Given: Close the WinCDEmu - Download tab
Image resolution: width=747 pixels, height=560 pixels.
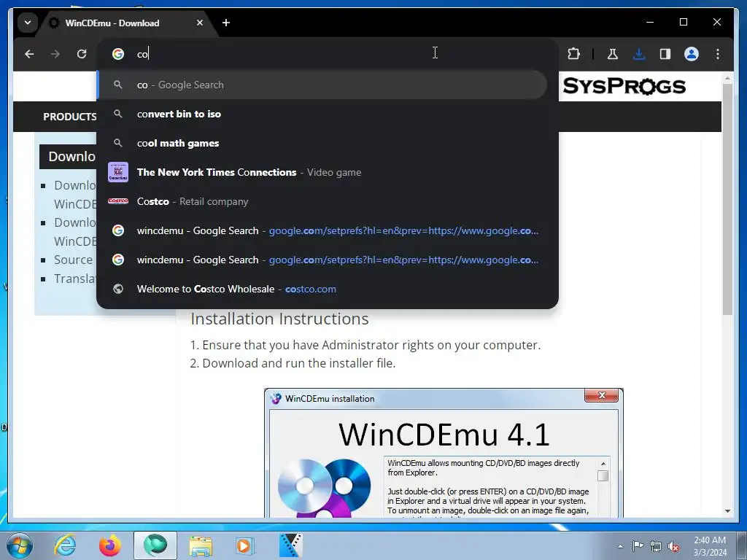Looking at the screenshot, I should (200, 23).
